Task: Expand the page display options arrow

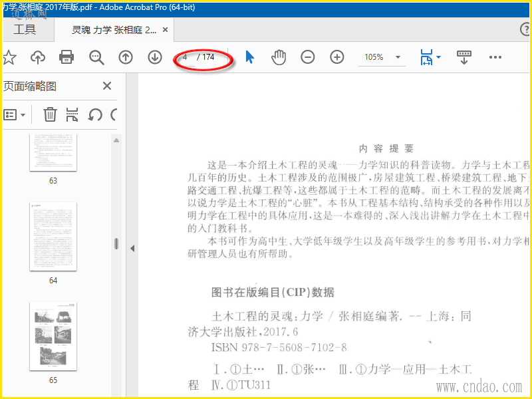Action: pyautogui.click(x=439, y=57)
